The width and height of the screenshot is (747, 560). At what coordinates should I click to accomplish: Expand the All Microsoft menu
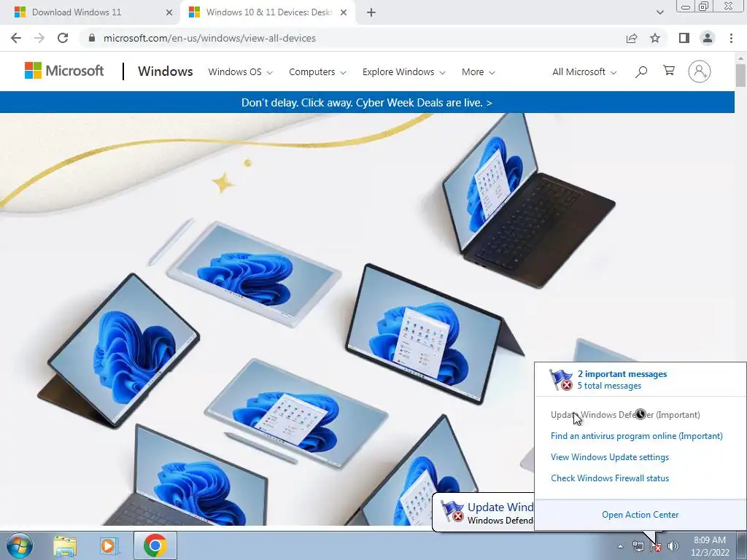tap(584, 72)
